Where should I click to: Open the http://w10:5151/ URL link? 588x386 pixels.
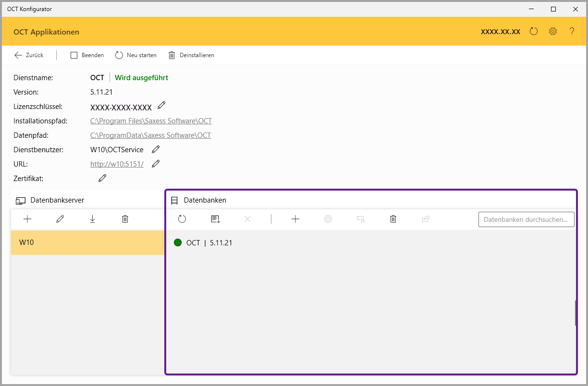117,164
